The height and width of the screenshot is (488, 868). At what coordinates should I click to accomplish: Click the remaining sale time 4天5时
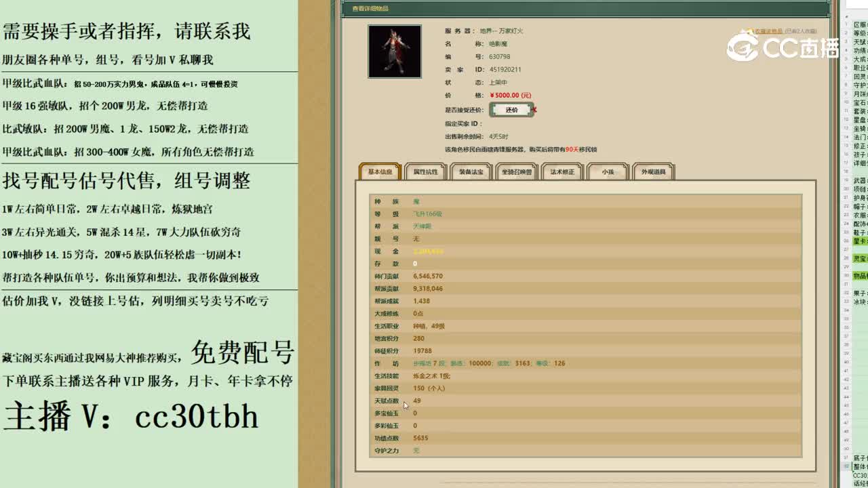(x=498, y=136)
